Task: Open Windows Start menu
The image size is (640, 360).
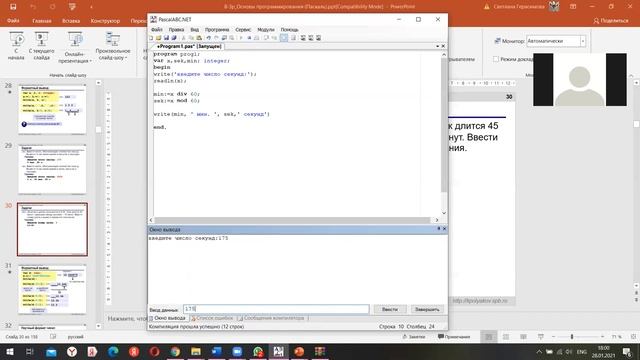Action: pos(9,351)
